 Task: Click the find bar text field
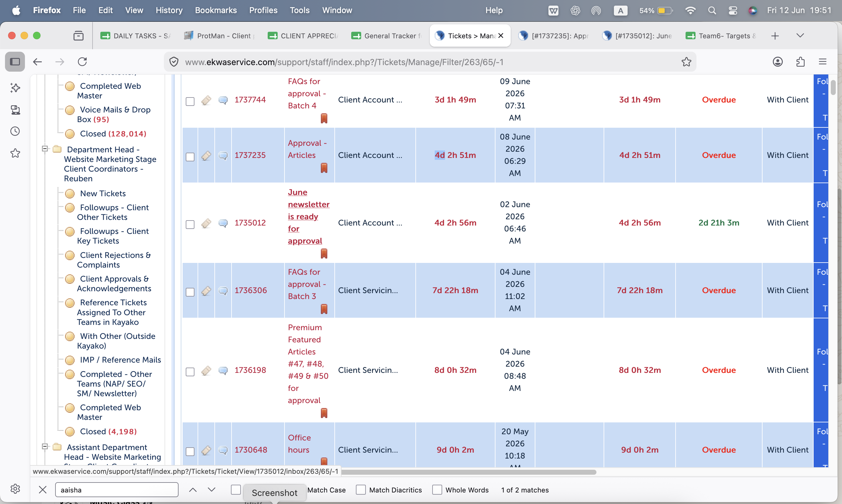click(x=117, y=490)
